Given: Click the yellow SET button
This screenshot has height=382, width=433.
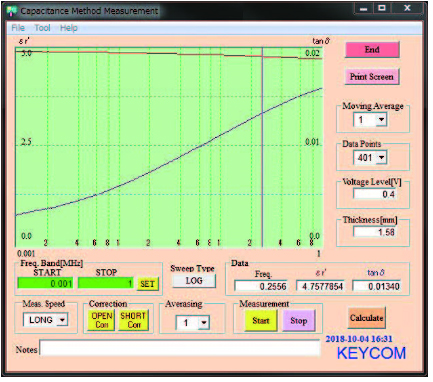Looking at the screenshot, I should coord(147,284).
